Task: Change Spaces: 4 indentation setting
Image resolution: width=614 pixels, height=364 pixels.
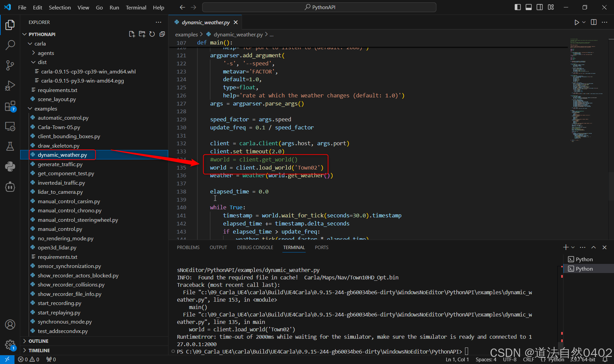Action: [x=486, y=360]
